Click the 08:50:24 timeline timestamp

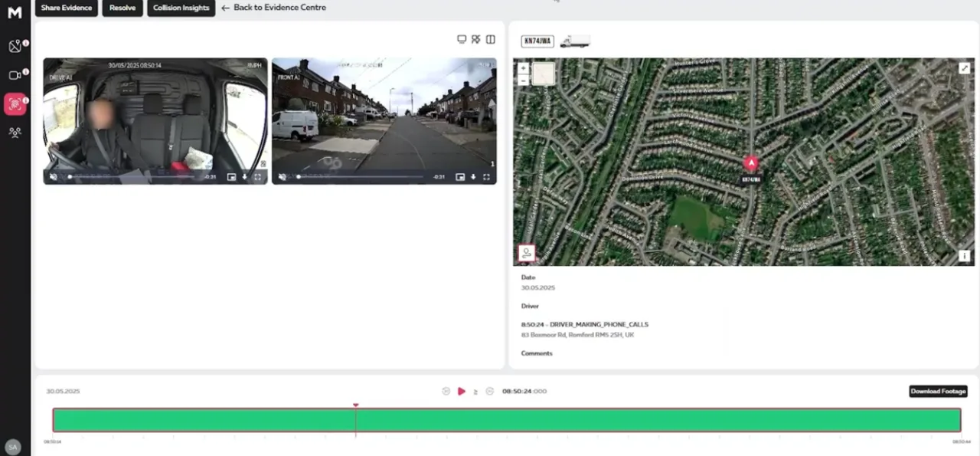tap(524, 392)
